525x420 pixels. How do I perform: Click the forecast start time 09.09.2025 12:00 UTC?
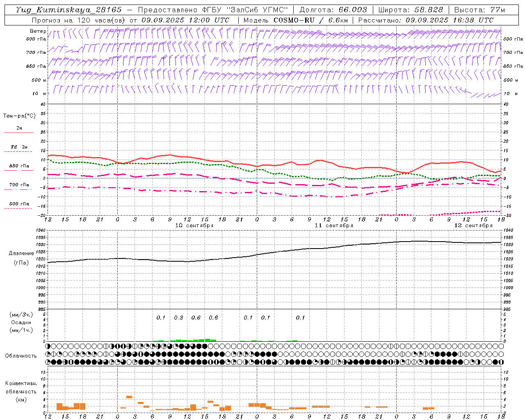pos(185,20)
